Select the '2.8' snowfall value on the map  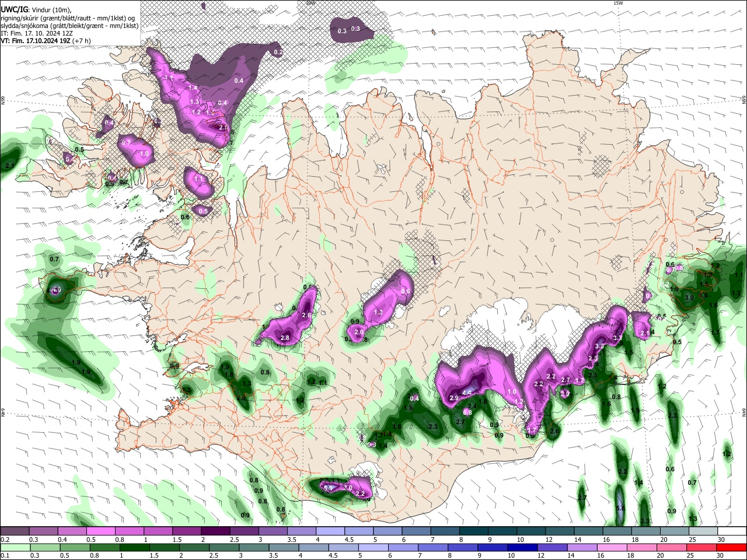tap(285, 338)
